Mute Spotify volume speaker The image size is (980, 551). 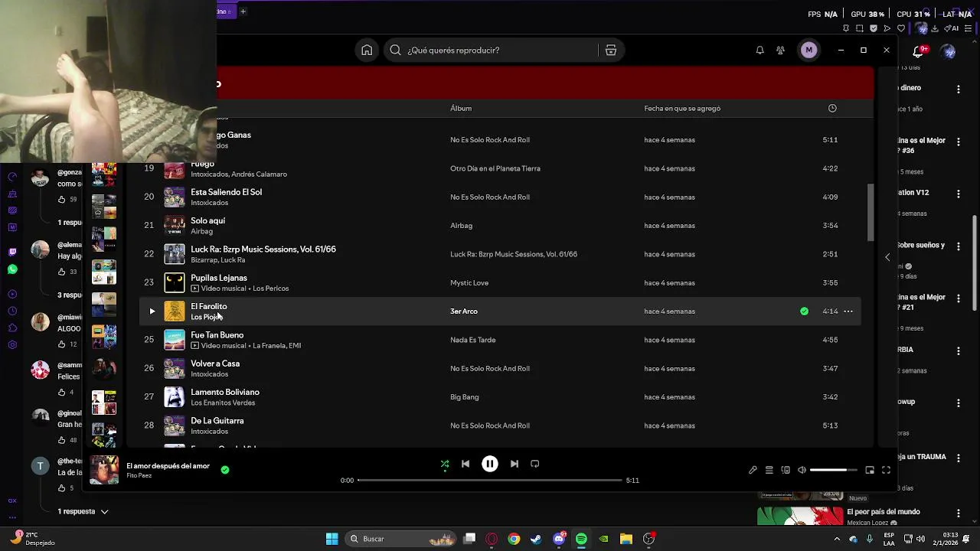(802, 470)
